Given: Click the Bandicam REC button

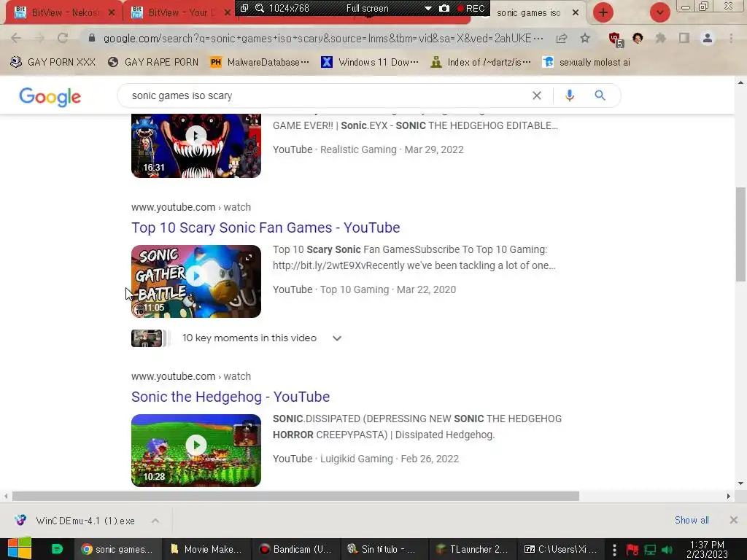Looking at the screenshot, I should [471, 8].
